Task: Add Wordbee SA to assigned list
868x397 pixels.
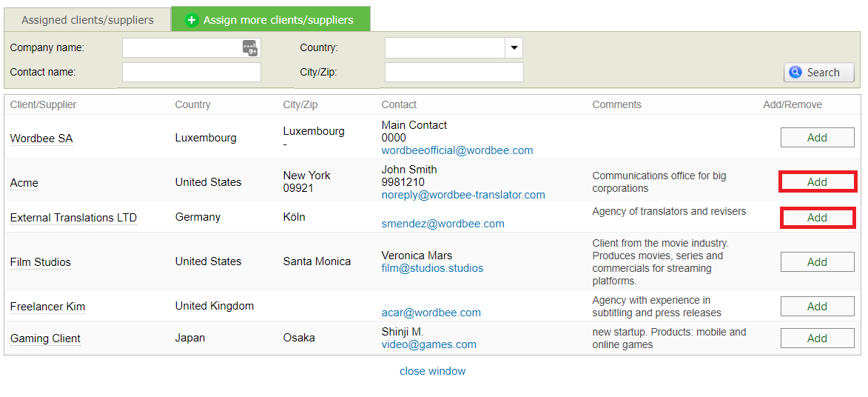Action: [x=817, y=138]
